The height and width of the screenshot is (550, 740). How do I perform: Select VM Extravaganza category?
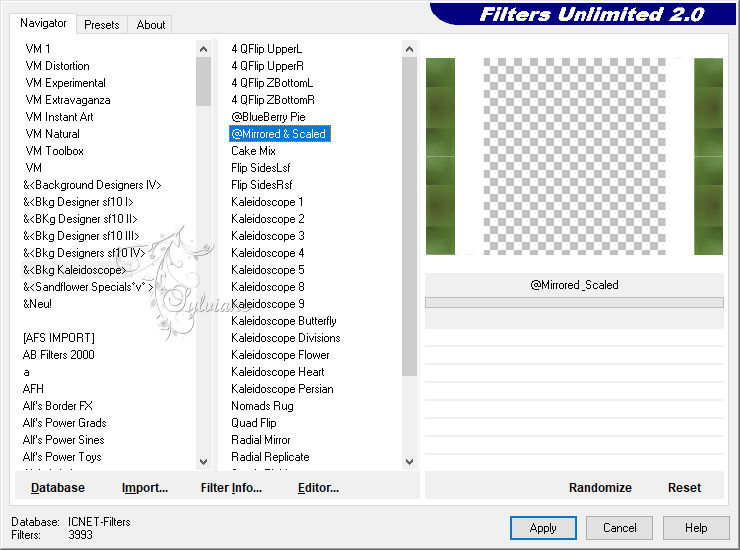click(x=67, y=100)
